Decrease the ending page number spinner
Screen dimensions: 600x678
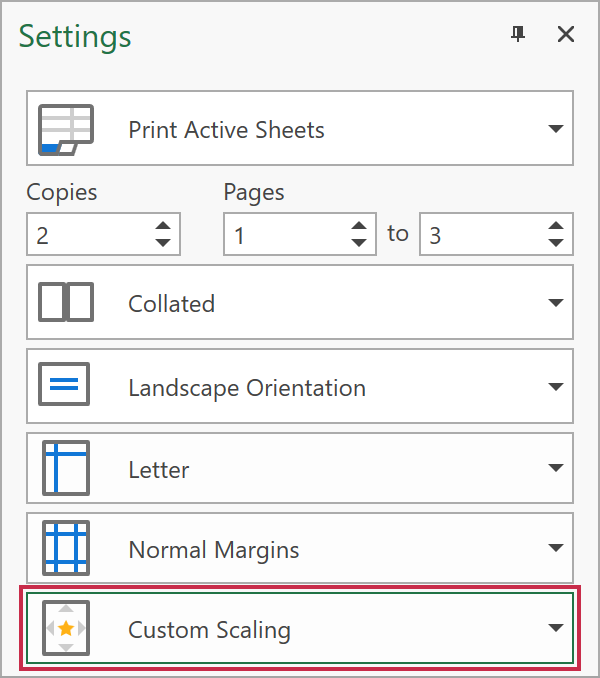(x=556, y=242)
